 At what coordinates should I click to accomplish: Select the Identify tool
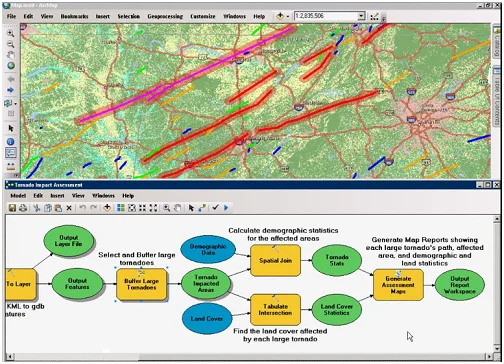coord(11,142)
